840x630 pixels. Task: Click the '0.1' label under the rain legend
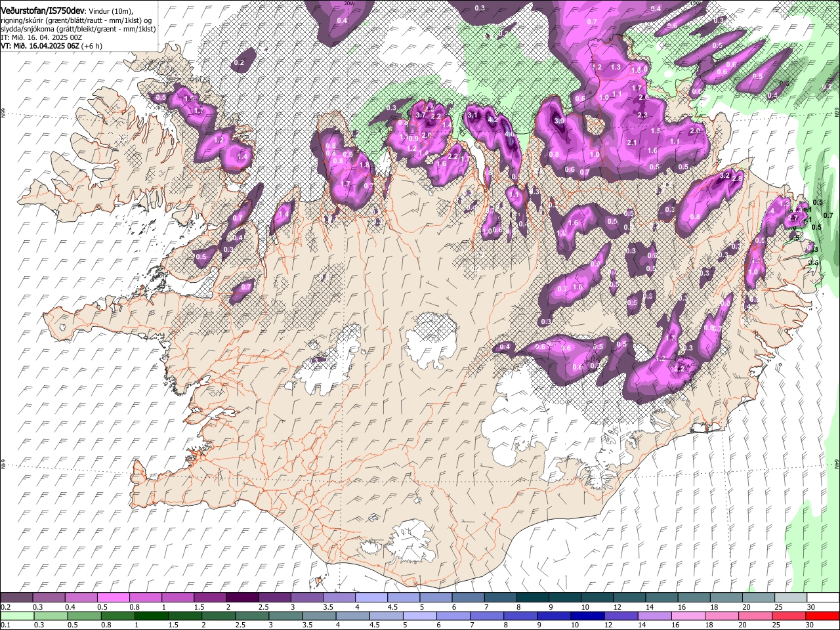5,625
